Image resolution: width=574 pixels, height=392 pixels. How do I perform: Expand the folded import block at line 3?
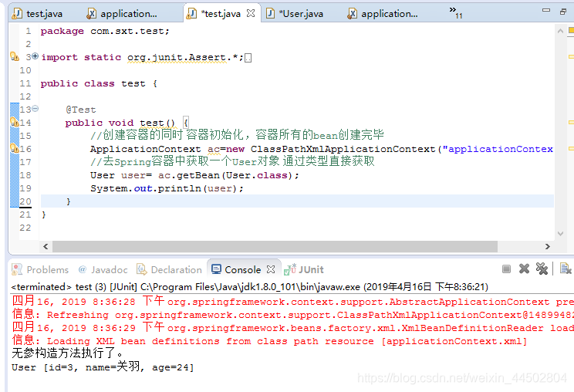(x=35, y=56)
